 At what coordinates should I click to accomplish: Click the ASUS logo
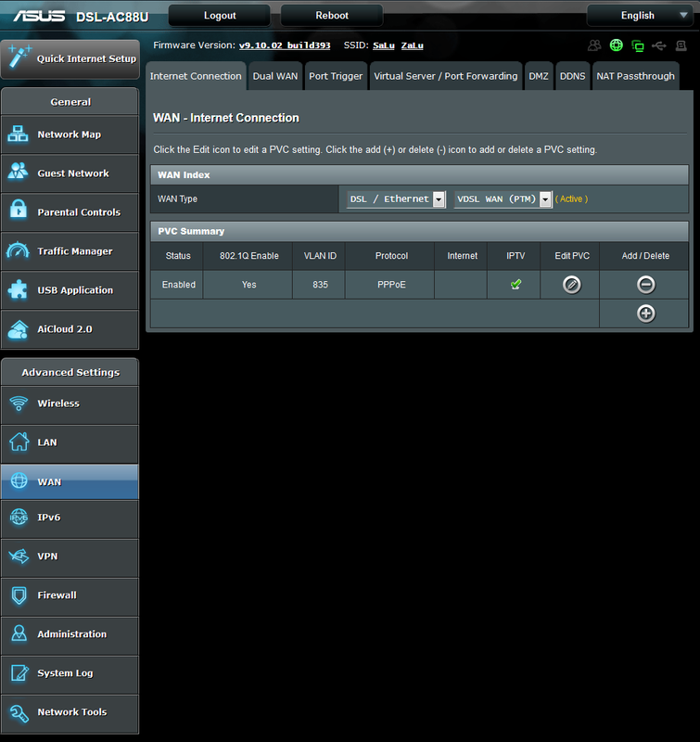point(39,16)
